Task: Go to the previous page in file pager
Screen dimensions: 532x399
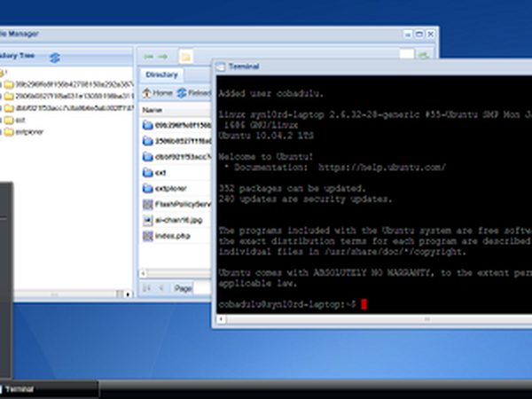Action: point(161,288)
